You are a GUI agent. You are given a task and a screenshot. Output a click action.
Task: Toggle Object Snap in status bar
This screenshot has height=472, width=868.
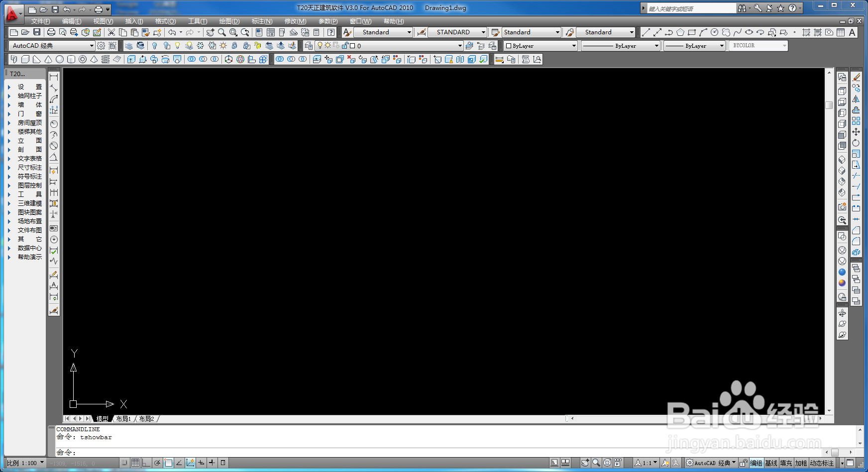168,463
